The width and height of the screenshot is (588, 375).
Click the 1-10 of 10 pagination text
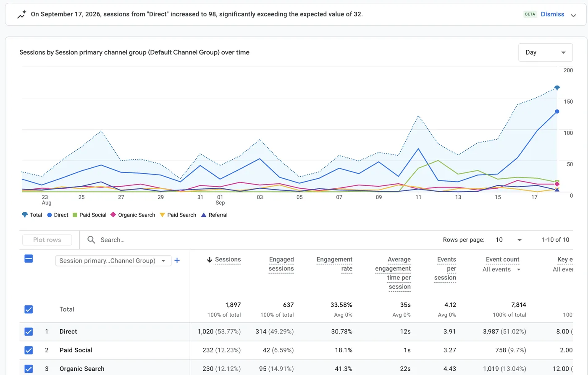[x=555, y=240]
